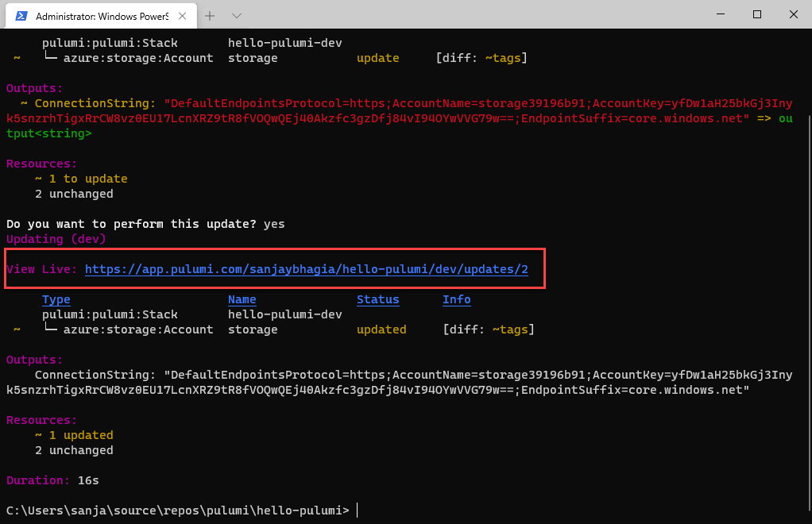Minimize the terminal window
The height and width of the screenshot is (524, 812).
pyautogui.click(x=721, y=14)
